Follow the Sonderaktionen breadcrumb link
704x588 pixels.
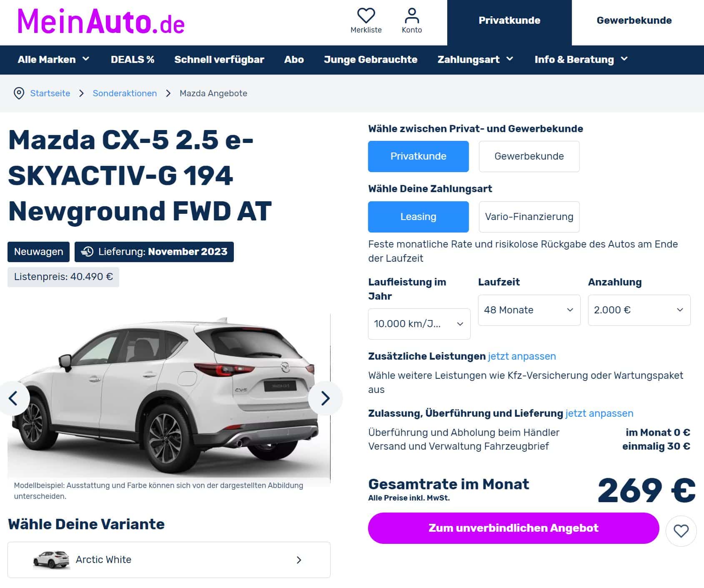[125, 93]
